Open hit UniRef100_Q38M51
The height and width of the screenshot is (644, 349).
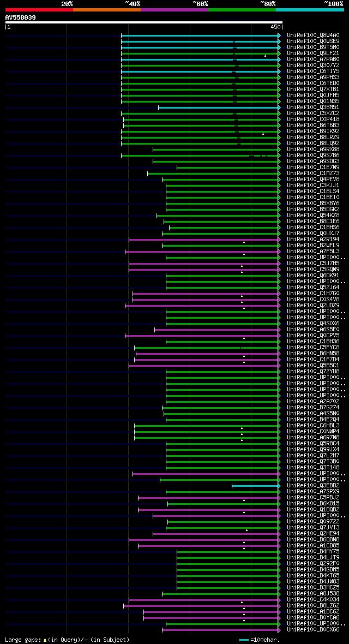coord(313,108)
